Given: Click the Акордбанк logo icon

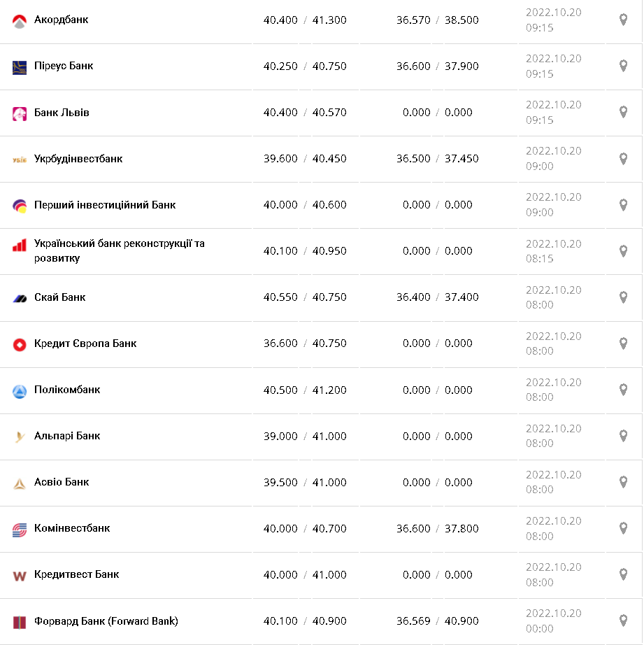Looking at the screenshot, I should click(x=20, y=21).
